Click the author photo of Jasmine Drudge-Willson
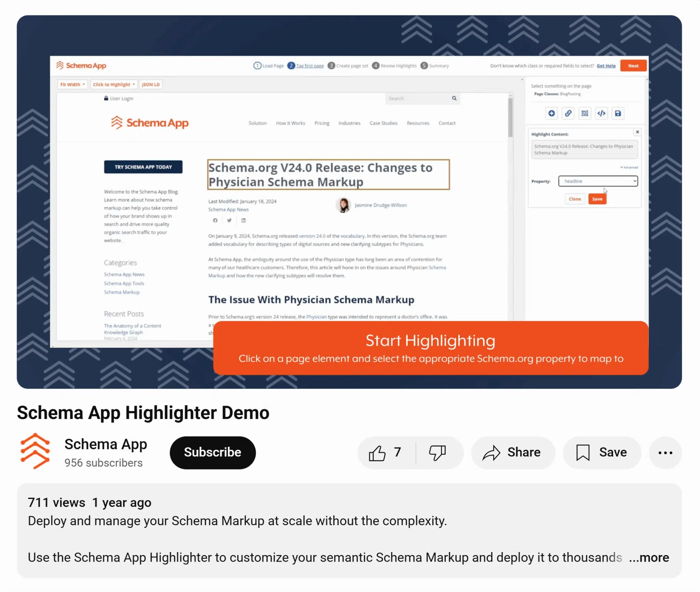Screen dimensions: 700x592 [x=343, y=205]
